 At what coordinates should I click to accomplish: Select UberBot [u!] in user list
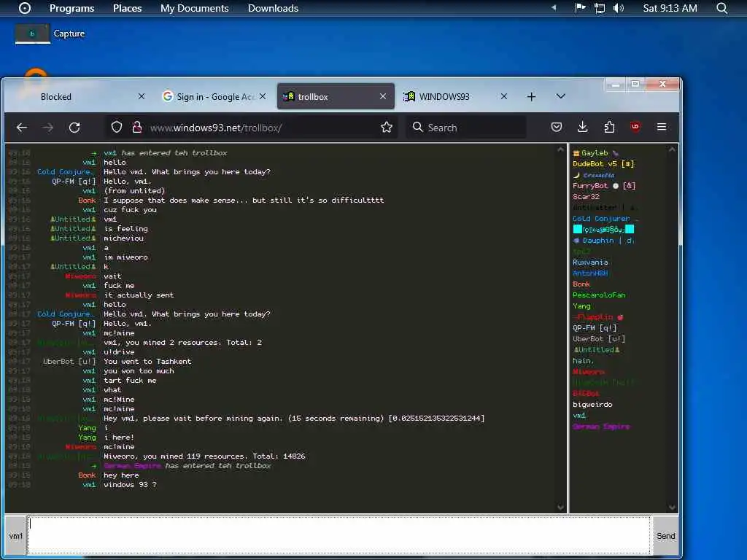pos(599,339)
